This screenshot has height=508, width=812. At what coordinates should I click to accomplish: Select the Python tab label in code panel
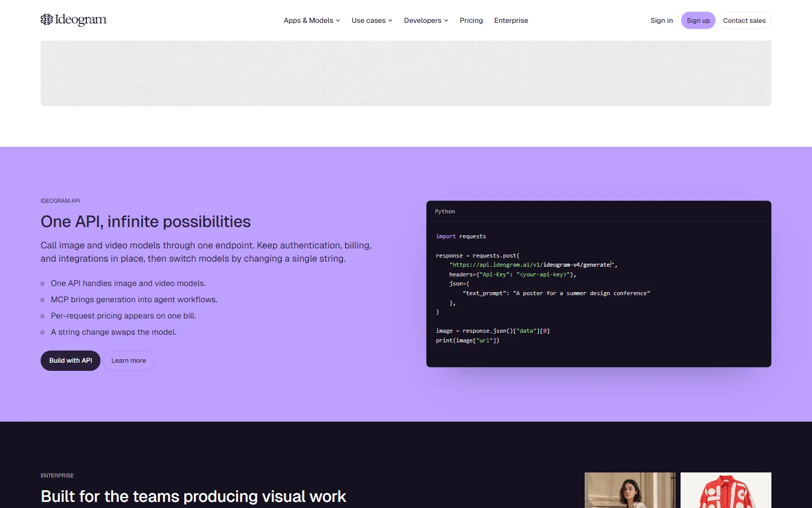[445, 211]
